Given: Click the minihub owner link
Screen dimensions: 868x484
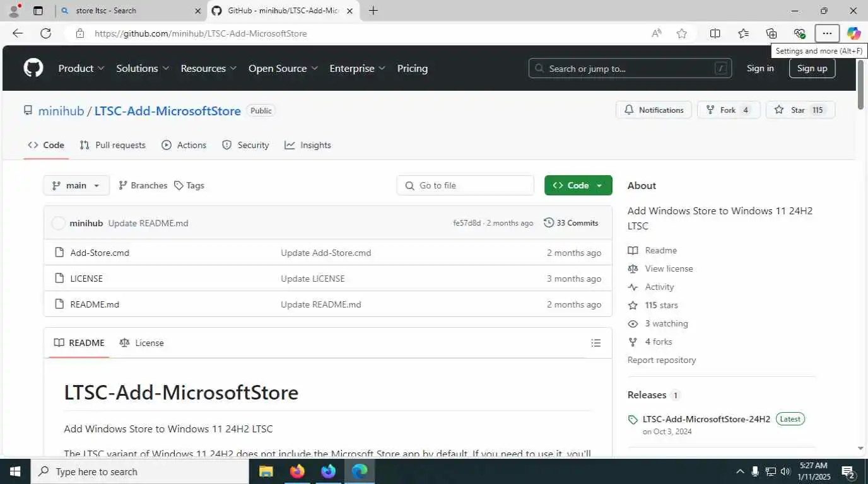Looking at the screenshot, I should [x=61, y=111].
